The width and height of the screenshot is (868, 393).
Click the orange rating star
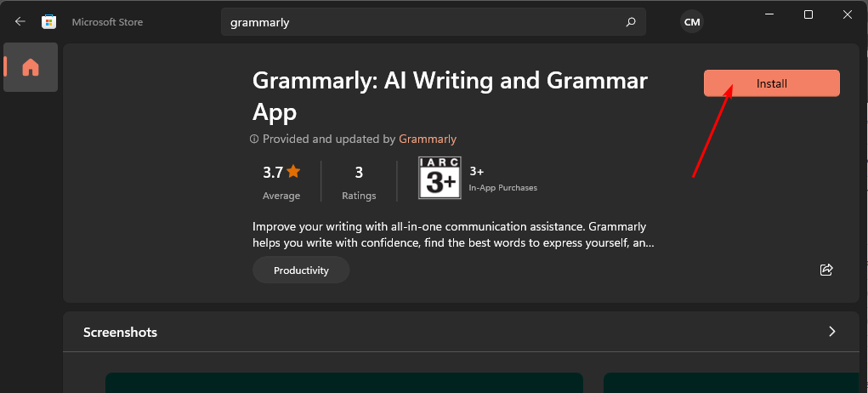click(x=293, y=172)
